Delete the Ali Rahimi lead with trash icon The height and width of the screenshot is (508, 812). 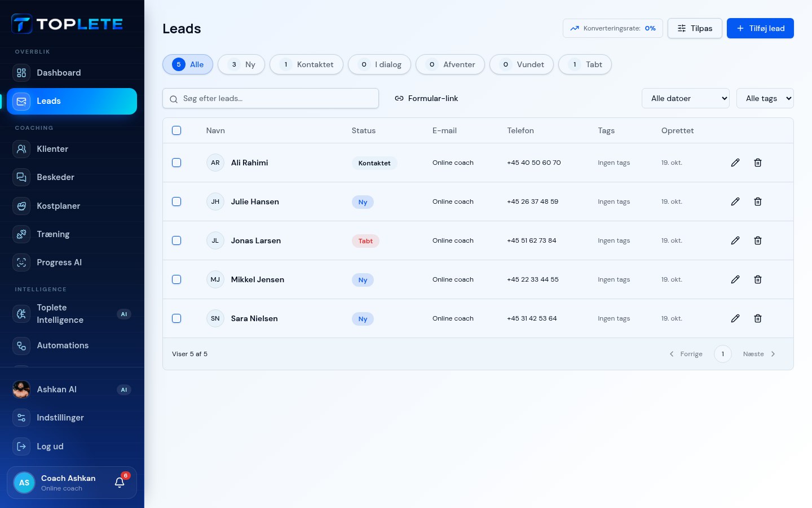click(x=758, y=163)
